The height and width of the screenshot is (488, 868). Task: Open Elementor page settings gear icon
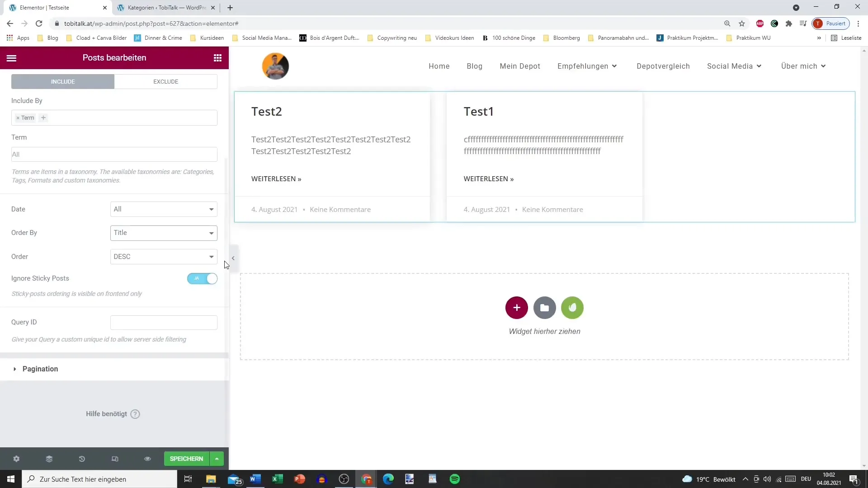[16, 459]
